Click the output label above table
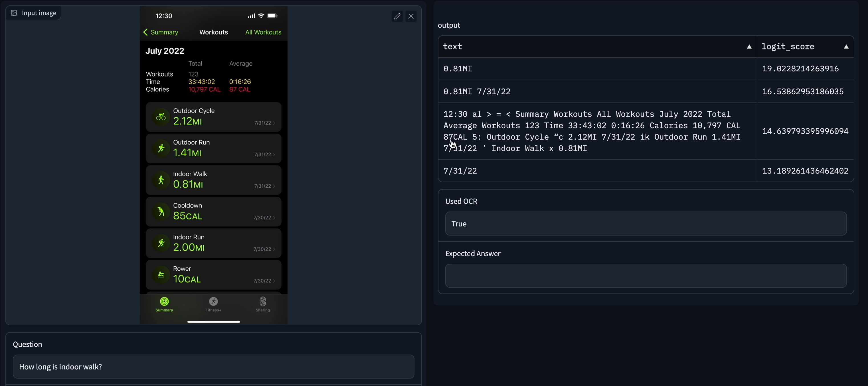The image size is (868, 386). [x=449, y=25]
